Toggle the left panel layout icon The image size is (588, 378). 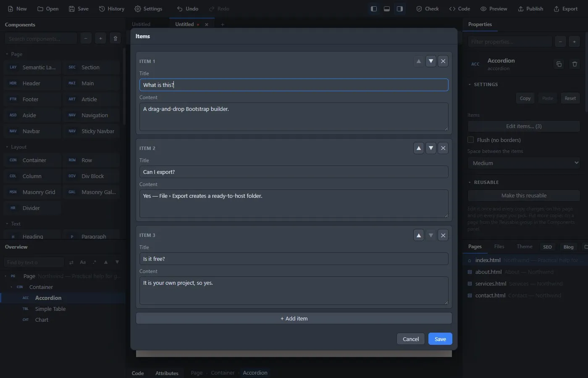[x=373, y=9]
